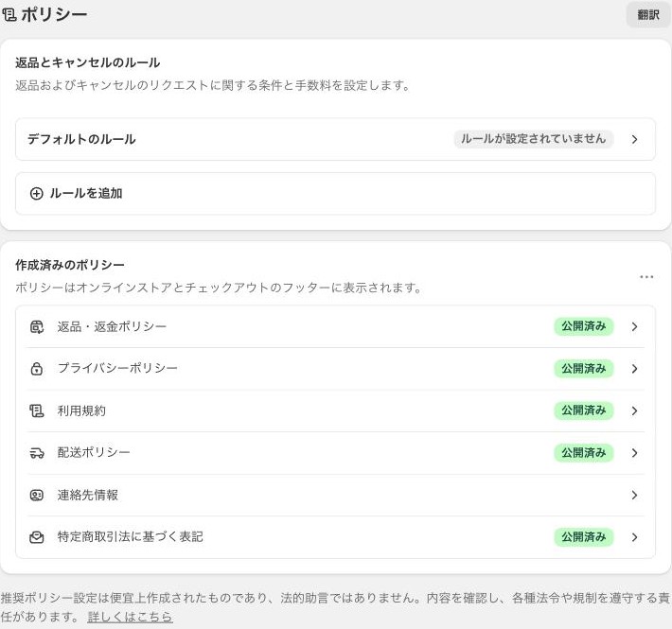Click the 作成済みのポリシー heading

click(70, 265)
